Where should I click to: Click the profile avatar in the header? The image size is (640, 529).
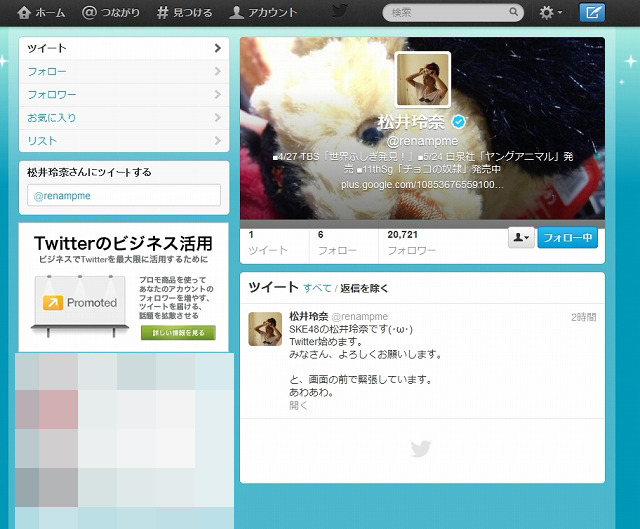(422, 80)
